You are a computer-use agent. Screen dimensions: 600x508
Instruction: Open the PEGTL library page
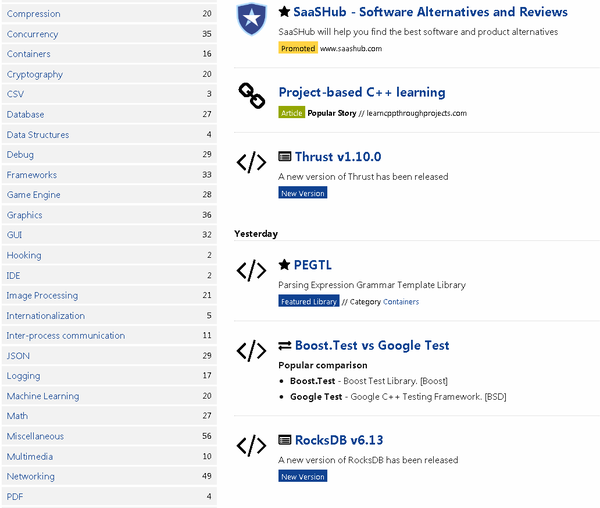point(313,265)
